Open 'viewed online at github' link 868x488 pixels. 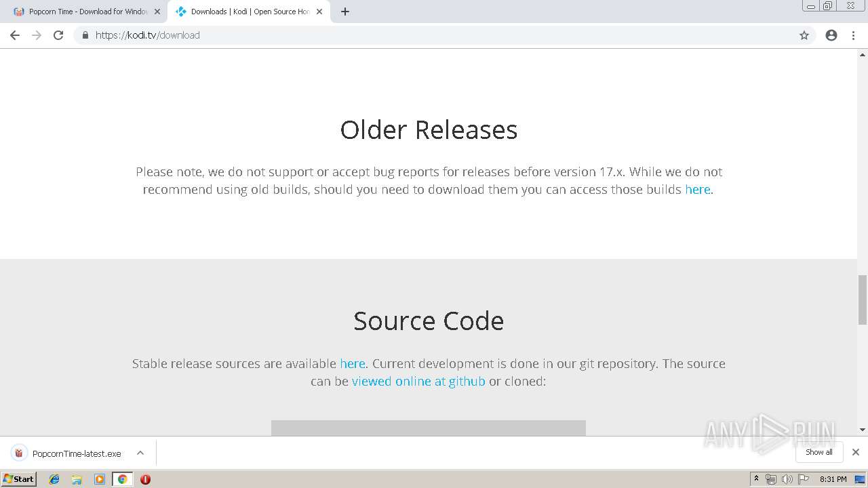(418, 382)
